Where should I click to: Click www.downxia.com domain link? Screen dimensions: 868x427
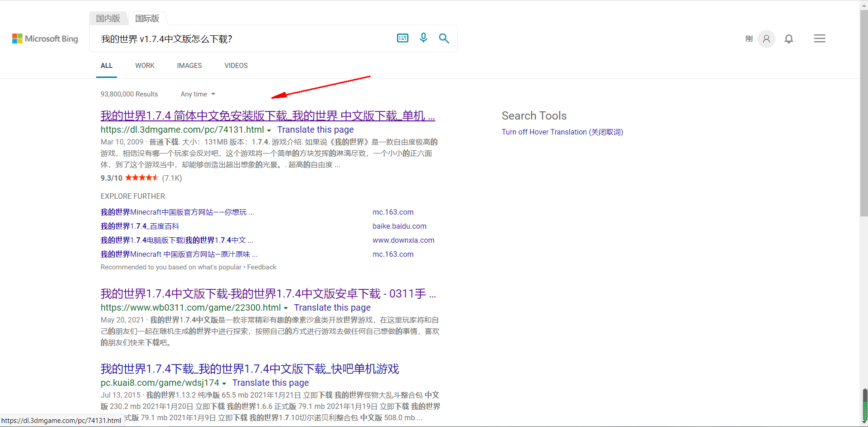pyautogui.click(x=403, y=240)
